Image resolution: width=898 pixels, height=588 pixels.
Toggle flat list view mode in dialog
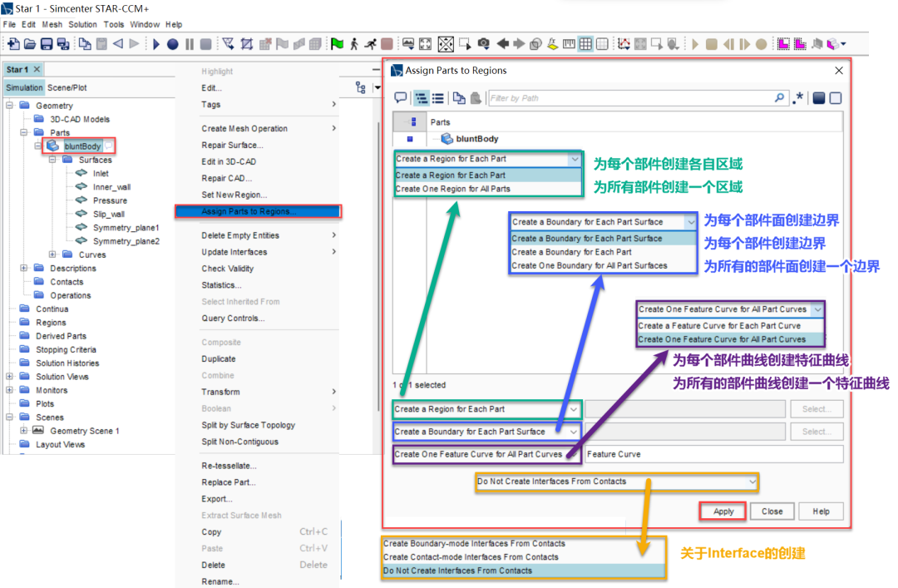[x=438, y=98]
